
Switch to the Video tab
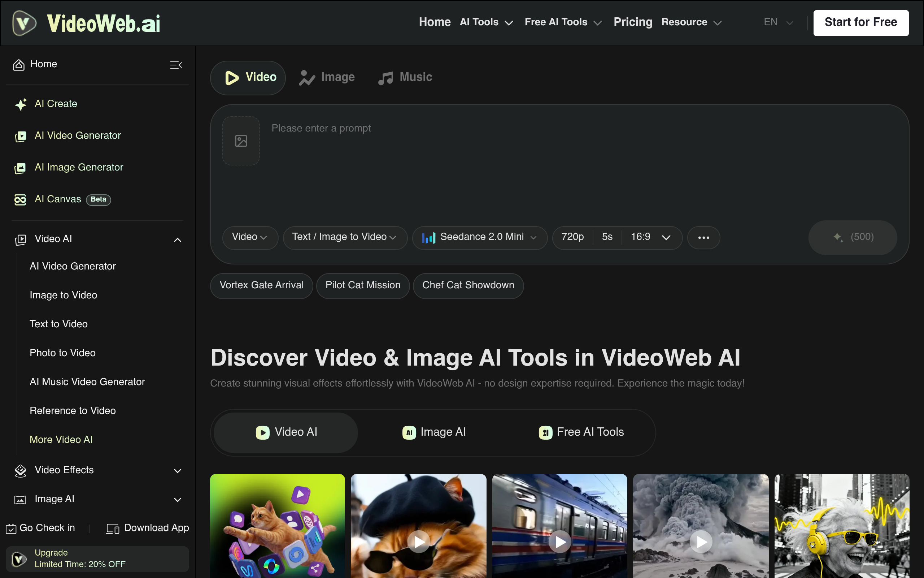(x=248, y=78)
